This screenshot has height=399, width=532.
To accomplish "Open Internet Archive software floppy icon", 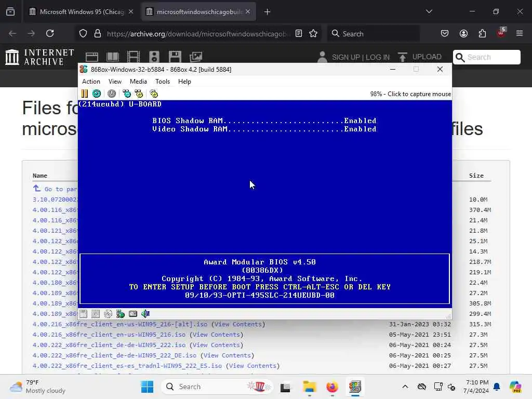I will [175, 57].
